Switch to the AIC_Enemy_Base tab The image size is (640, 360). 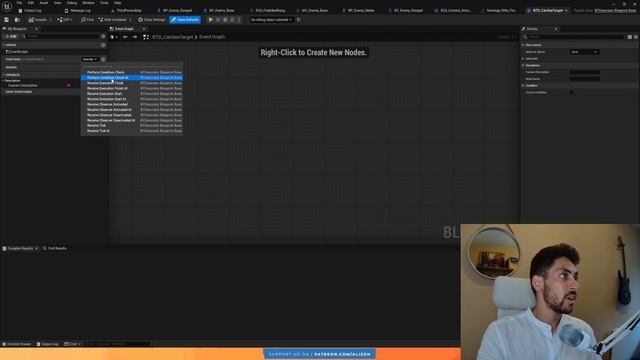click(x=313, y=11)
